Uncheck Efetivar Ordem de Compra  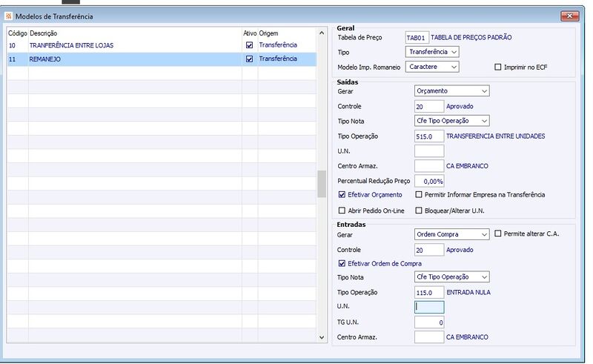(342, 263)
